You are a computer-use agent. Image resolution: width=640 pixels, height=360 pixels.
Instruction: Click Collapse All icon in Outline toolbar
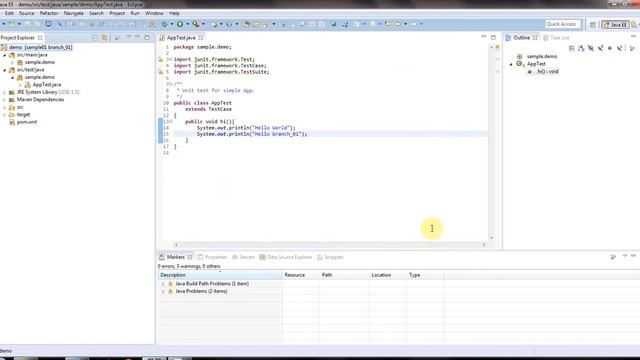pyautogui.click(x=572, y=48)
